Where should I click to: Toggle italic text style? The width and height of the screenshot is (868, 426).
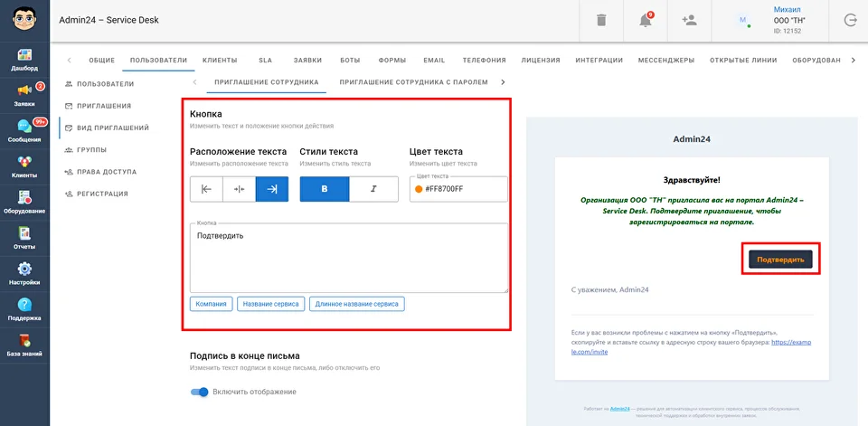click(x=373, y=189)
